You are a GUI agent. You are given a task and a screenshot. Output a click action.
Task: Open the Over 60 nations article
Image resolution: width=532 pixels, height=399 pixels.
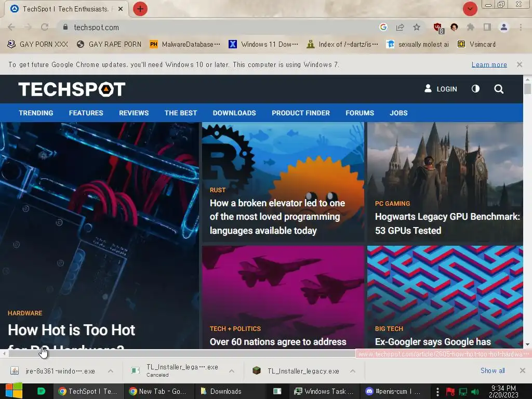[278, 342]
